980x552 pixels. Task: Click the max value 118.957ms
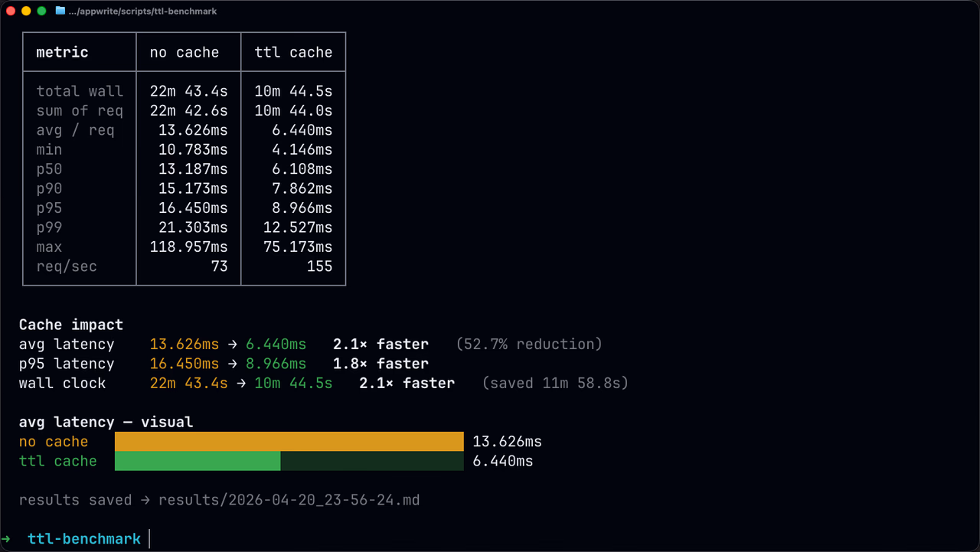(x=189, y=247)
